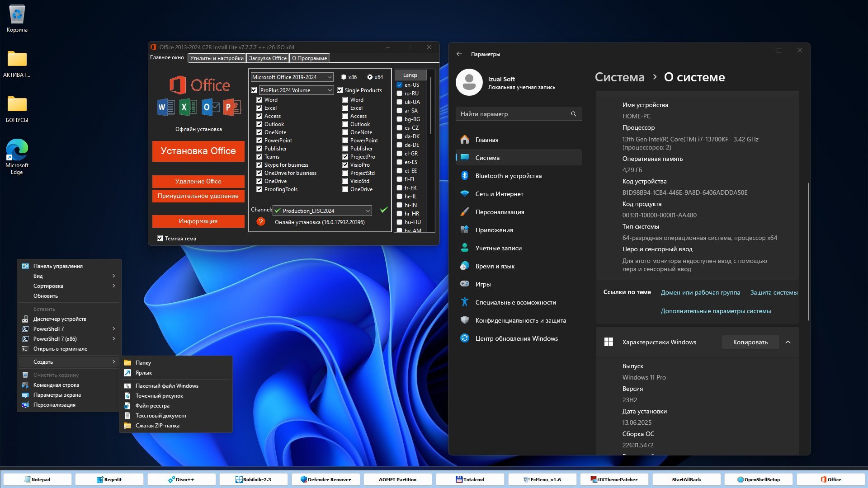Open Персонализация in settings sidebar
Viewport: 868px width, 488px height.
[x=519, y=212]
